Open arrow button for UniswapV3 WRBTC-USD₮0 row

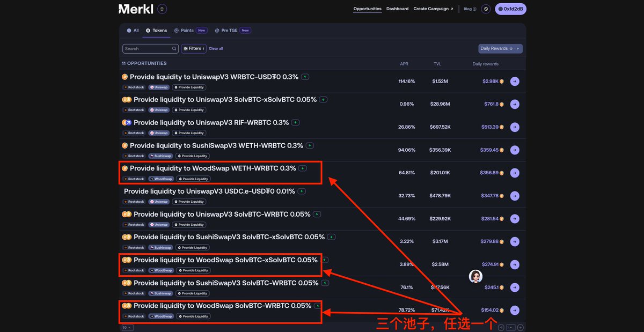point(515,82)
